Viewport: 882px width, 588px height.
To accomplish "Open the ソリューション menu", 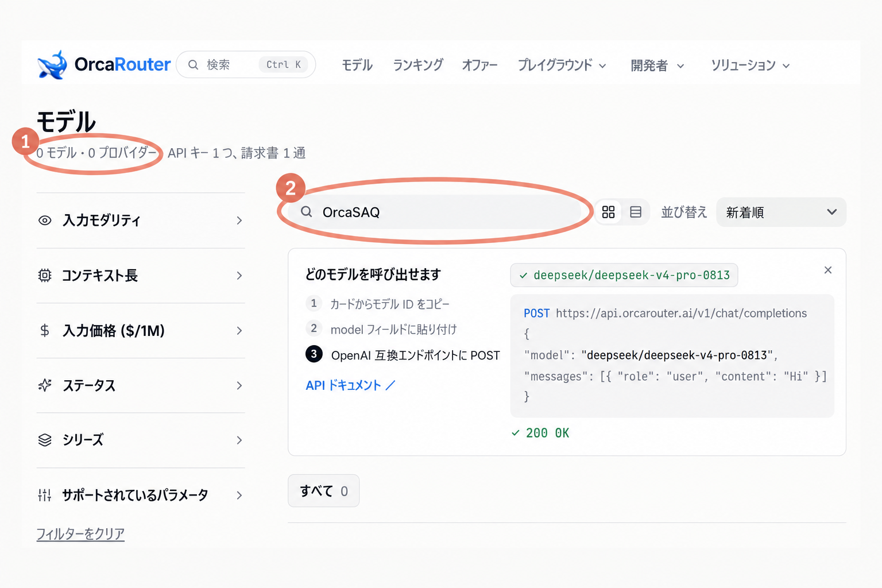I will coord(751,65).
